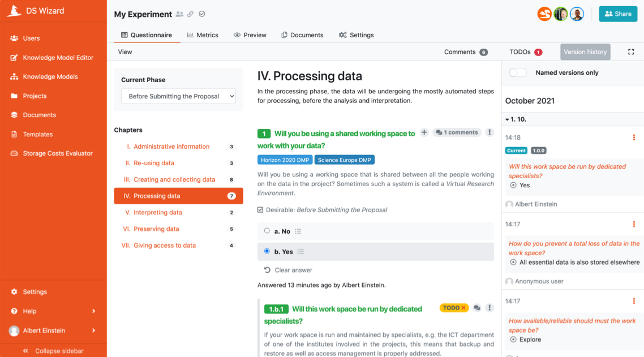Click the Horizon 2020 DMP tag
Viewport: 644px width, 357px height.
click(285, 160)
